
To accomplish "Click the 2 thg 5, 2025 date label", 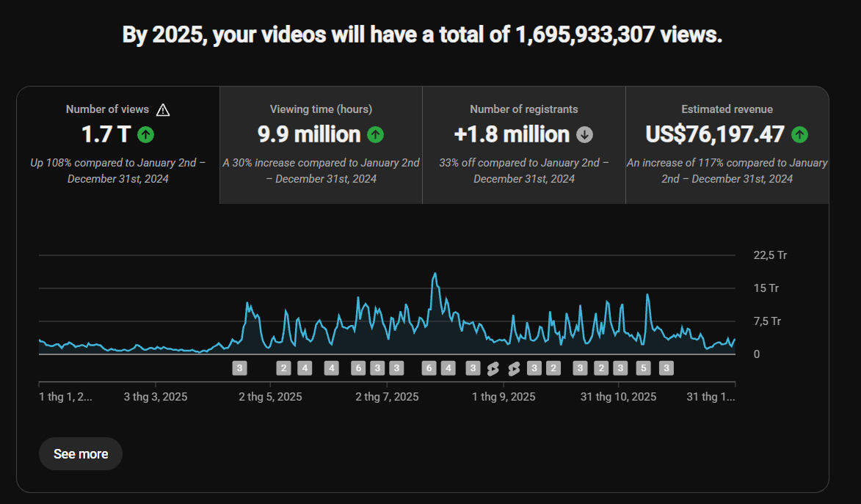I will point(270,396).
